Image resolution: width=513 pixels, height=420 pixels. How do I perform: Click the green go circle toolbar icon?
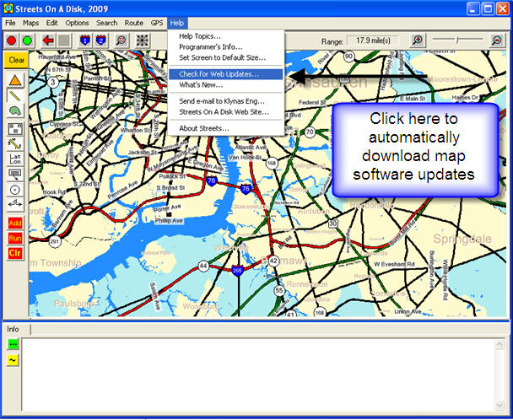click(x=28, y=40)
